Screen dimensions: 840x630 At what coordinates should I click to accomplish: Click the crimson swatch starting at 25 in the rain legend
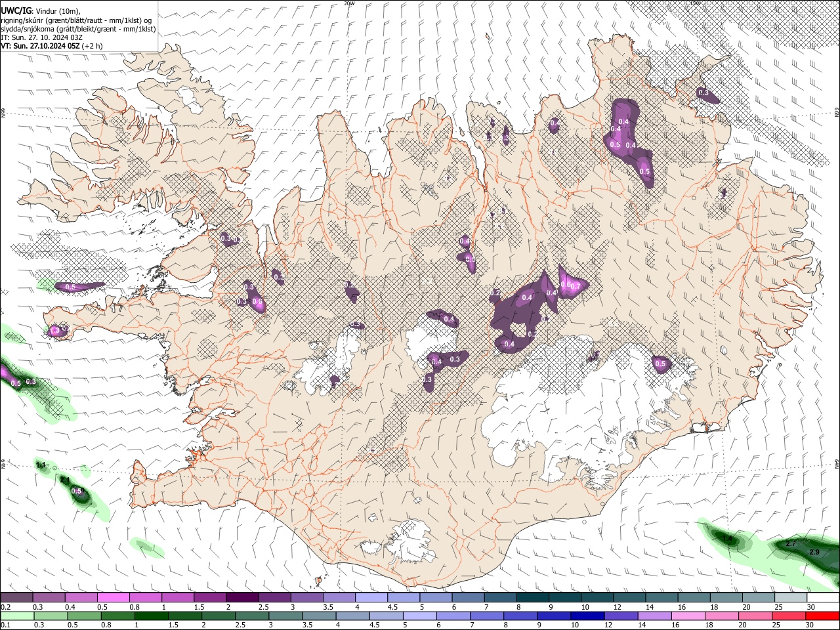coord(790,616)
